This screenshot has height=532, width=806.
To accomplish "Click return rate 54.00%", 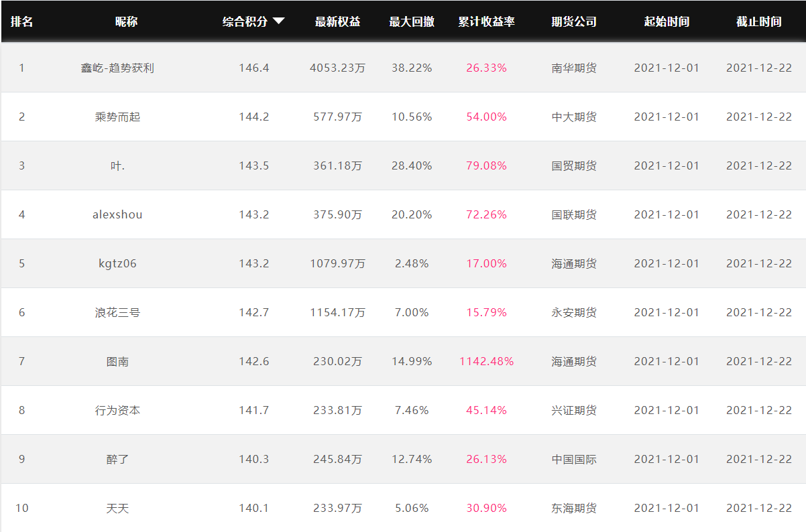I will 487,117.
